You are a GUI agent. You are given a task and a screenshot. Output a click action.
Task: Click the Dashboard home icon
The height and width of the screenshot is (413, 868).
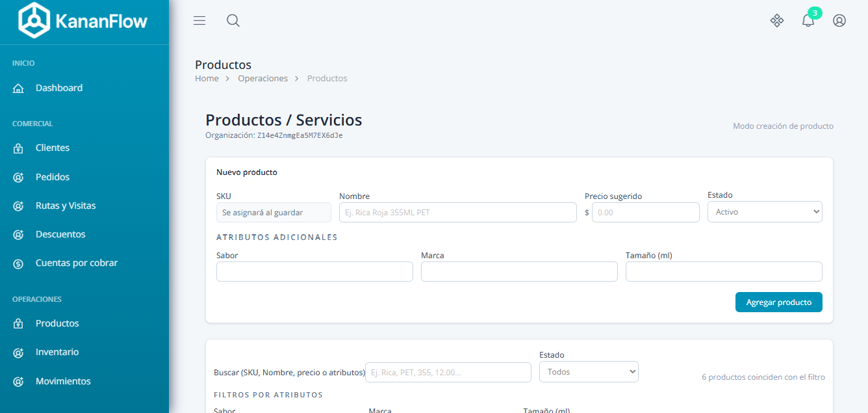pyautogui.click(x=18, y=88)
